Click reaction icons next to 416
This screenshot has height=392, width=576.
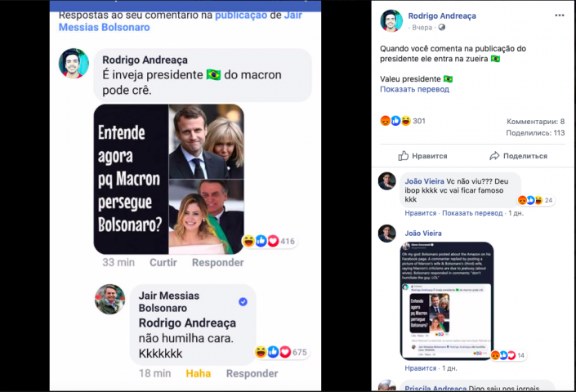coord(261,241)
